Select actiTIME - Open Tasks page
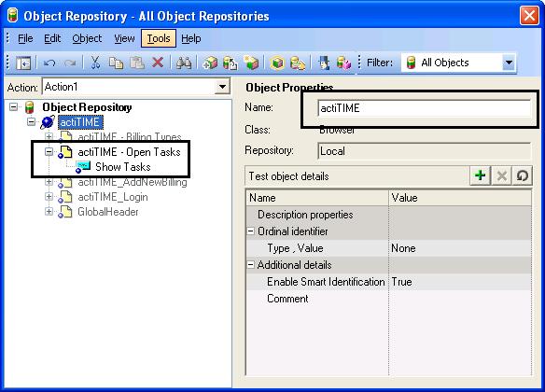This screenshot has width=545, height=392. click(129, 152)
